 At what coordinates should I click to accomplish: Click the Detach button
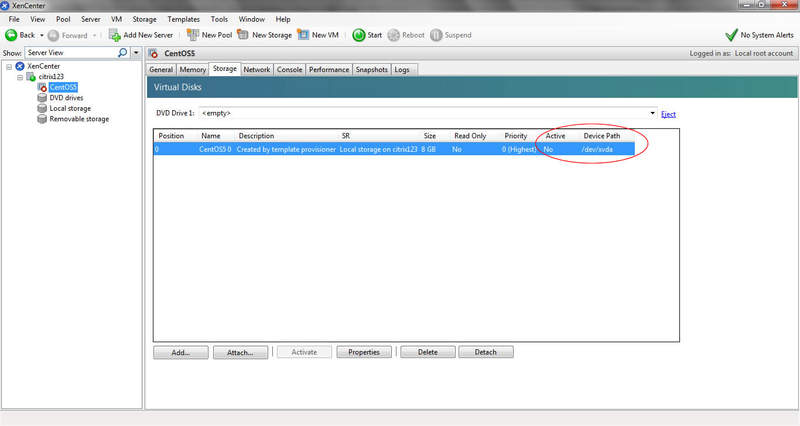pyautogui.click(x=486, y=353)
